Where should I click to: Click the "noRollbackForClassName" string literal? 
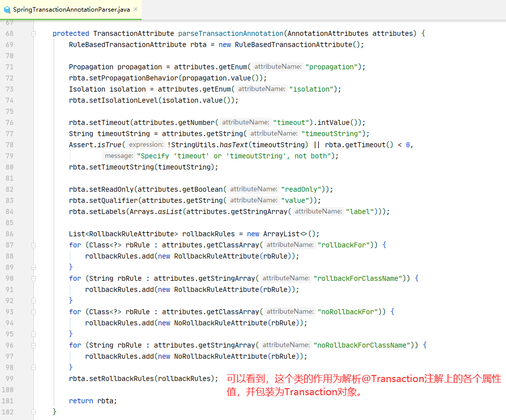tap(362, 345)
